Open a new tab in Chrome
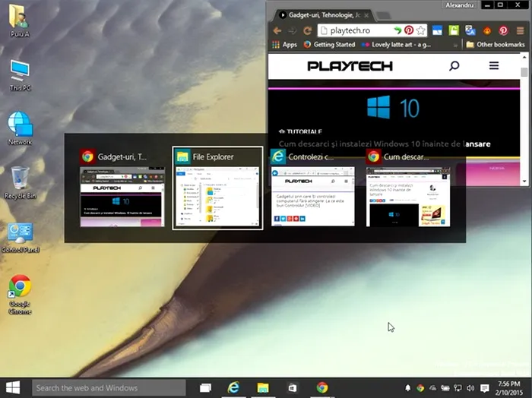This screenshot has height=398, width=532. (384, 16)
